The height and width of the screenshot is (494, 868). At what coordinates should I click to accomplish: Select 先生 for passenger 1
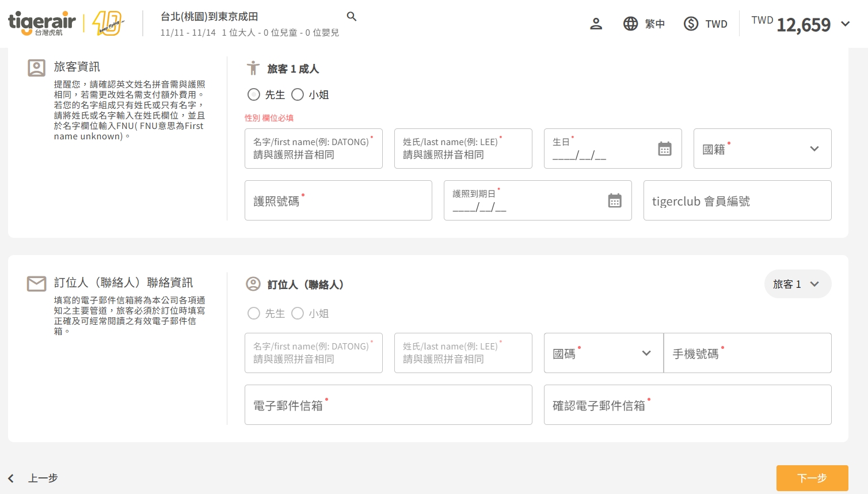(254, 94)
